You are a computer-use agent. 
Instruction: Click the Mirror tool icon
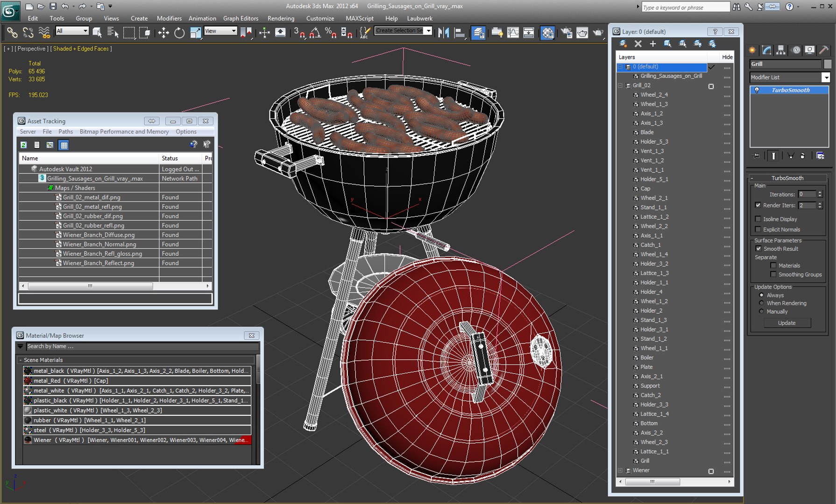[x=443, y=32]
